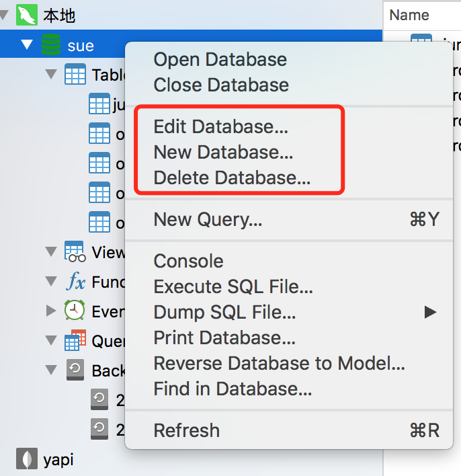Select Delete Database menu entry
This screenshot has width=461, height=476.
pos(232,178)
